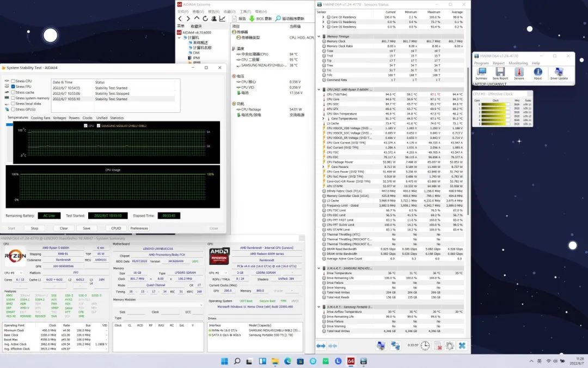Click the graph chart icon in AIDA64 toolbar
588x368 pixels.
222,19
